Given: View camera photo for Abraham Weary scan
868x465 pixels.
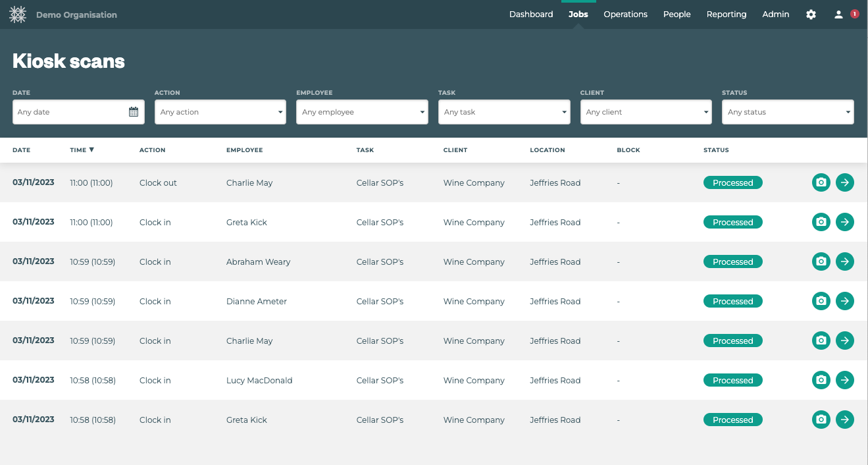Looking at the screenshot, I should pos(821,262).
